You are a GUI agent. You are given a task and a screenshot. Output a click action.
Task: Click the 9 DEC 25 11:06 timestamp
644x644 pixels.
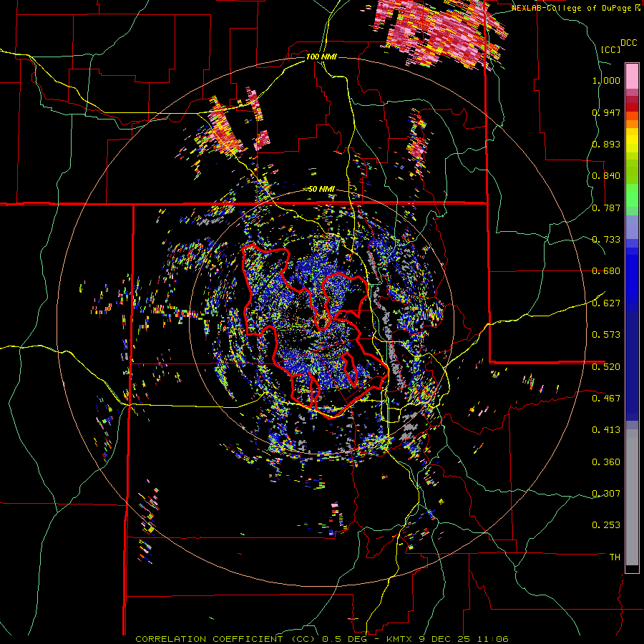pyautogui.click(x=464, y=639)
